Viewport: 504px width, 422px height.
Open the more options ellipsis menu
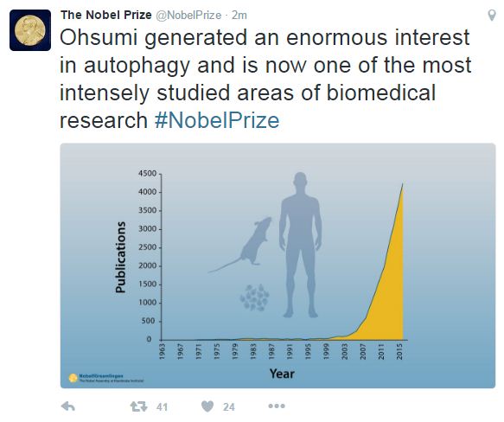coord(277,406)
